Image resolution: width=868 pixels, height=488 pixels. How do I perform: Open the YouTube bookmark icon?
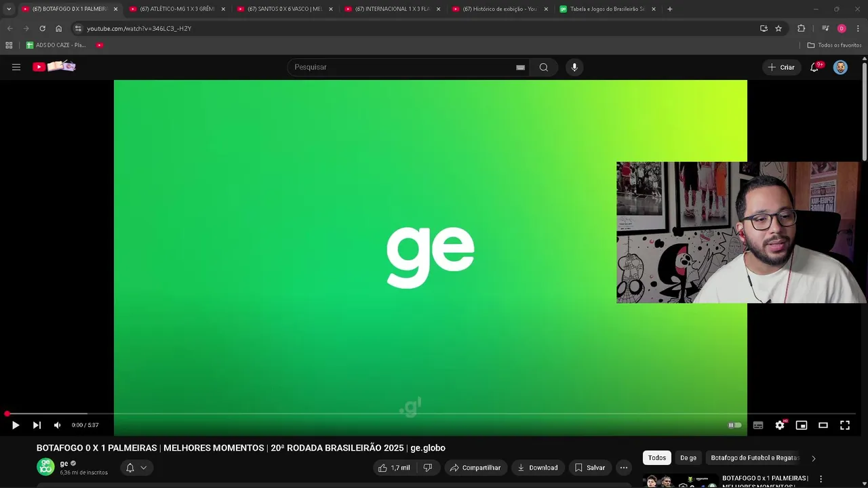[100, 45]
